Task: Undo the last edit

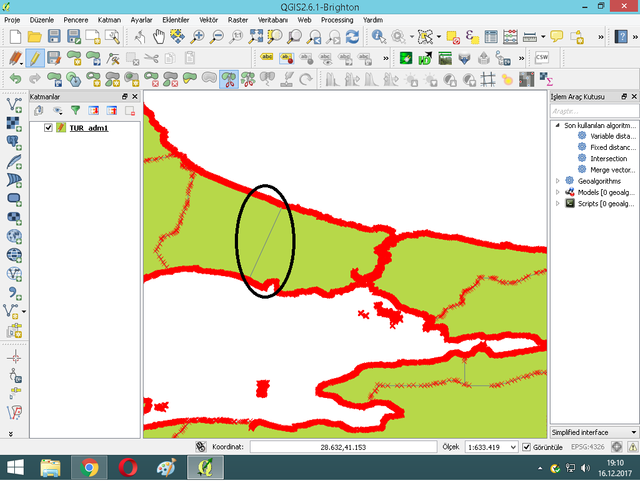Action: 16,79
